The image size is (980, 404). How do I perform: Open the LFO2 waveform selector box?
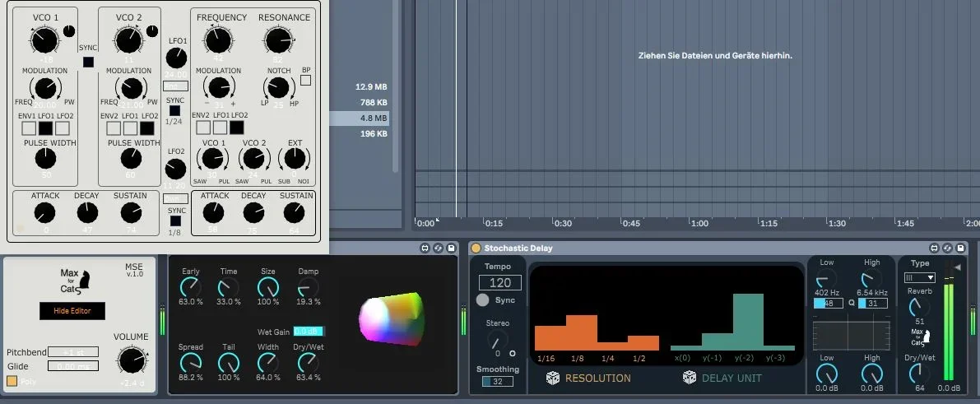(x=175, y=197)
